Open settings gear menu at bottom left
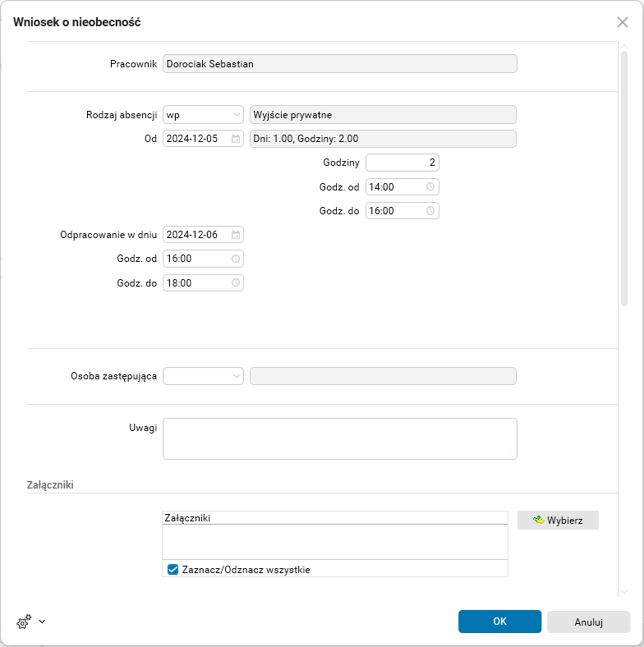 (x=23, y=622)
